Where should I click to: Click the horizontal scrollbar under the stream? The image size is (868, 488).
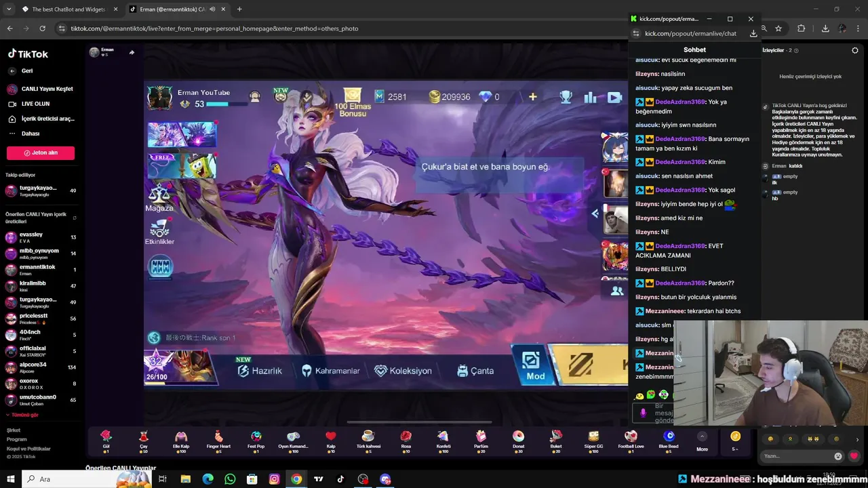pos(419,422)
